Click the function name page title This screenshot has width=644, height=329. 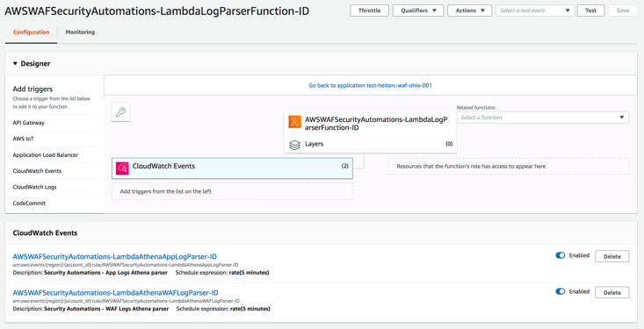click(157, 11)
